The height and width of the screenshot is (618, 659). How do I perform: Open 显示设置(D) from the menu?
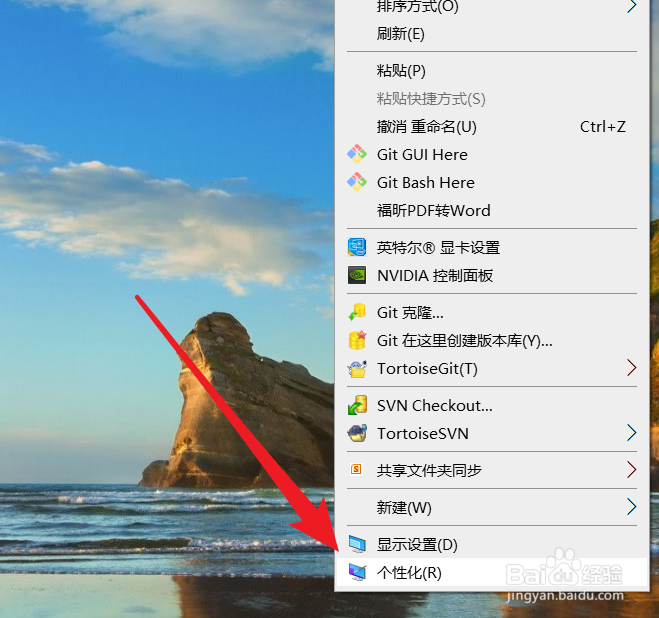pos(492,544)
